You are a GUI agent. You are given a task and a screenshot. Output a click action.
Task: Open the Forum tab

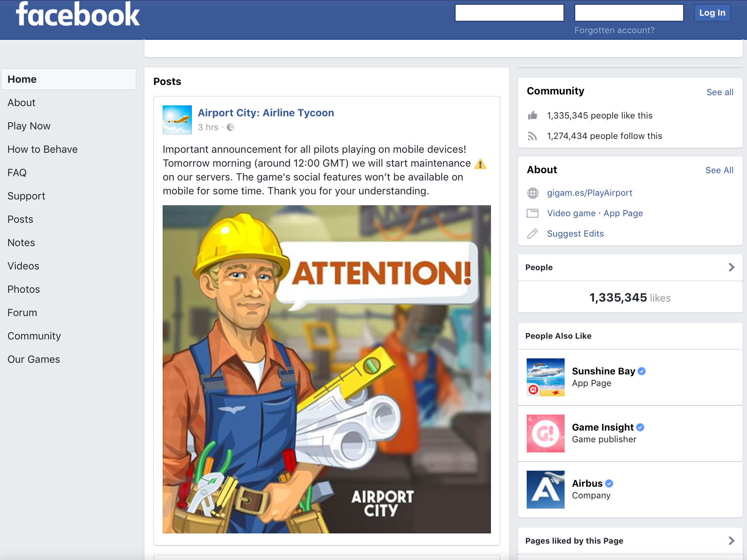click(x=22, y=312)
